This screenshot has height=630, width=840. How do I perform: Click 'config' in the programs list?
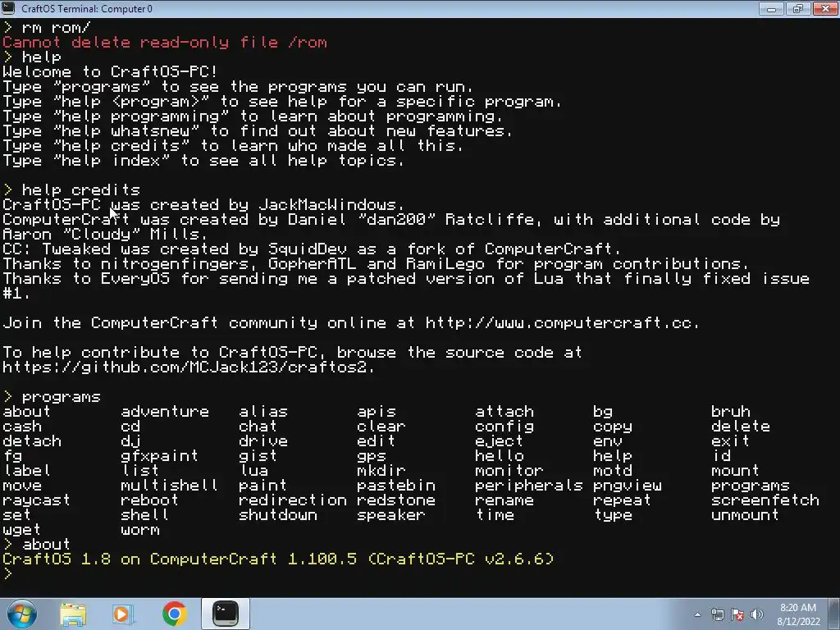(504, 427)
